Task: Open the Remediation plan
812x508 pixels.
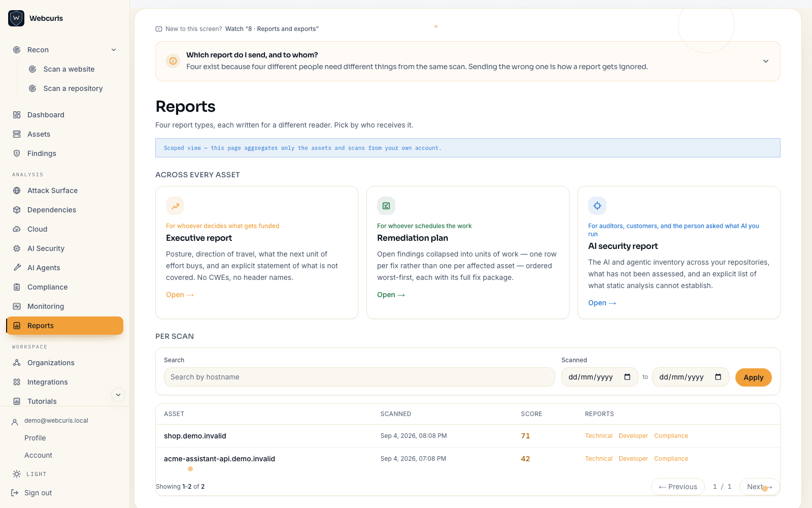Action: pyautogui.click(x=391, y=295)
